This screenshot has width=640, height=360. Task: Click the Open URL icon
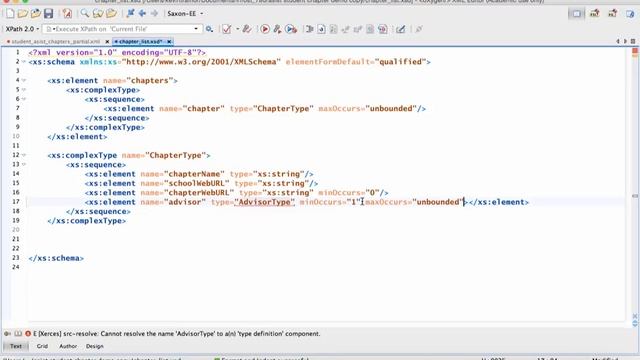click(36, 13)
